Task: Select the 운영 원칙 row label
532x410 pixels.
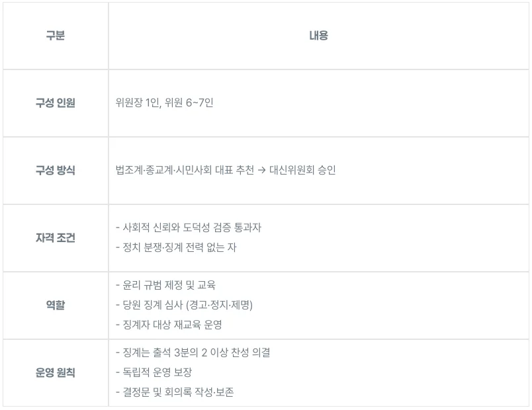Action: pos(55,373)
